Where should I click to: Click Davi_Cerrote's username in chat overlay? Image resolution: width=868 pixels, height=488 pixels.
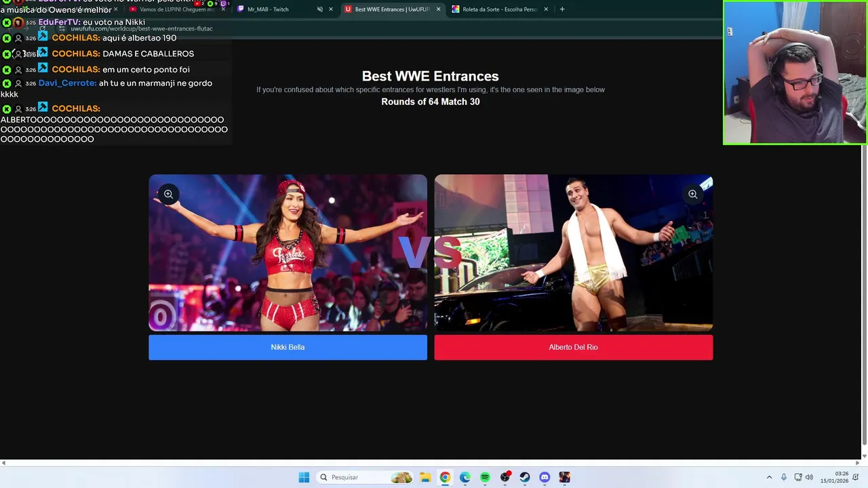67,83
